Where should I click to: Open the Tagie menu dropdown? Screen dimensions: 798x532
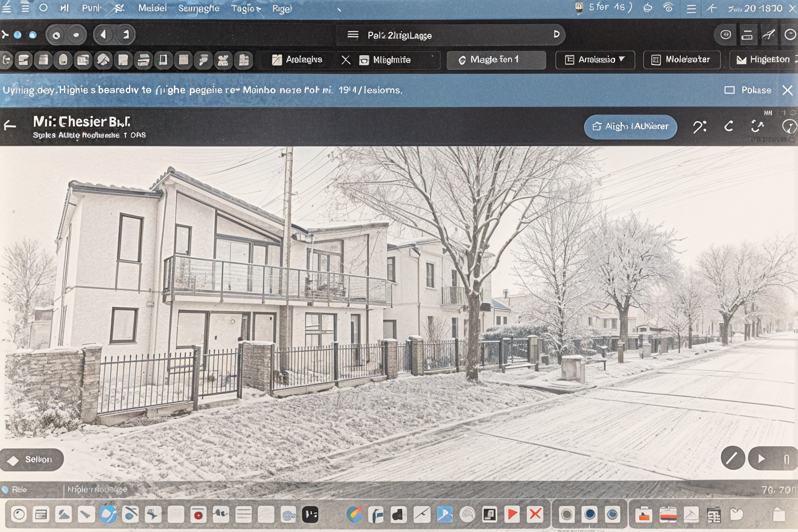pyautogui.click(x=246, y=8)
